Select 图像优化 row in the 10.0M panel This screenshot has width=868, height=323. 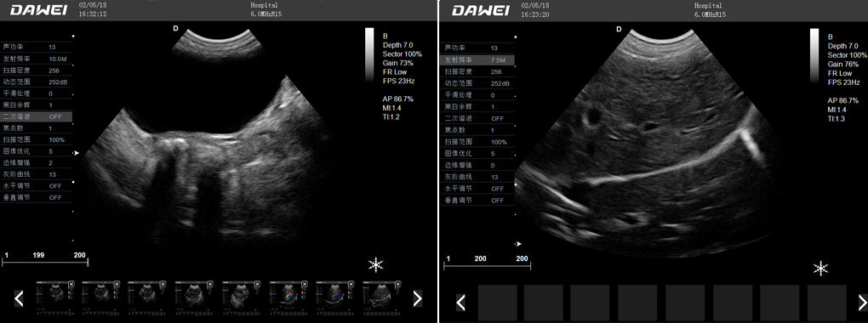[37, 151]
